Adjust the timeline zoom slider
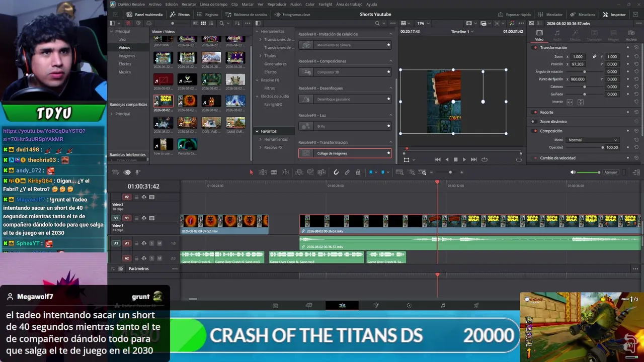 450,172
